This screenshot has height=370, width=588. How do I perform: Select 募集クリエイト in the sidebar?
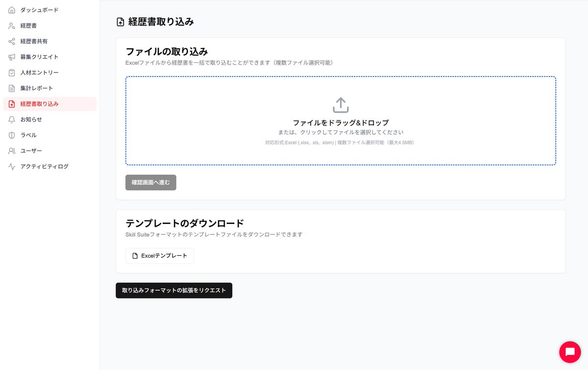point(50,57)
